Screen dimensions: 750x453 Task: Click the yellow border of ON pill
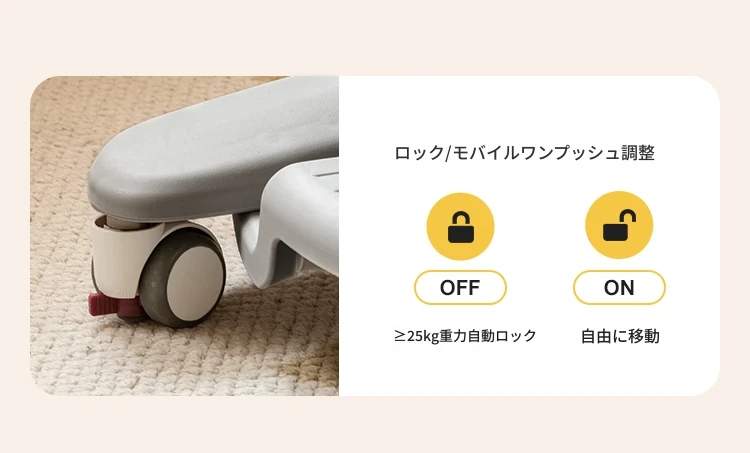[619, 272]
